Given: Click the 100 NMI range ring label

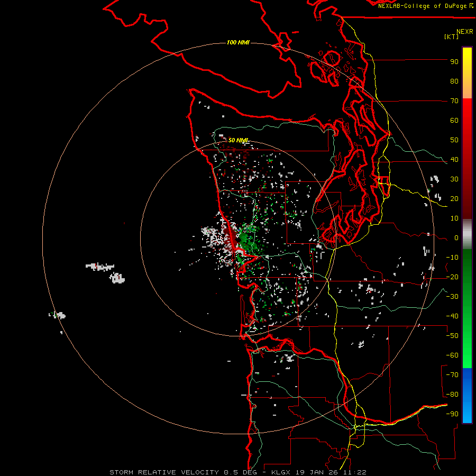Looking at the screenshot, I should [x=238, y=42].
